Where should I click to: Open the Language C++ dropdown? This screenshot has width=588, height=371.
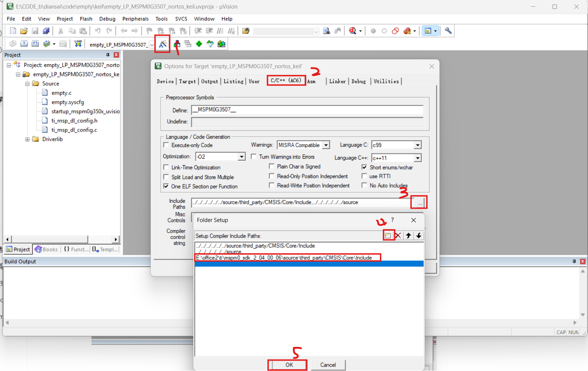point(418,158)
